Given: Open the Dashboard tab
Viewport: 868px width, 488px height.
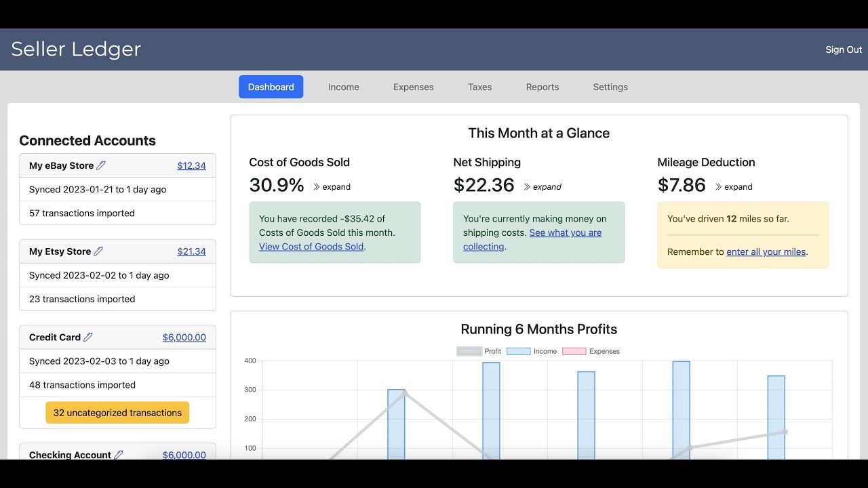Looking at the screenshot, I should pos(271,87).
